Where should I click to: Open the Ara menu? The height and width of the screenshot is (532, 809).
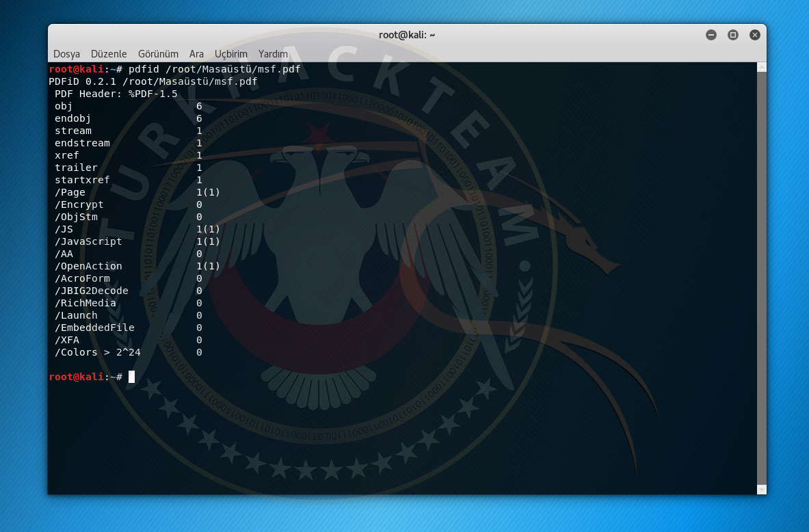[x=196, y=53]
